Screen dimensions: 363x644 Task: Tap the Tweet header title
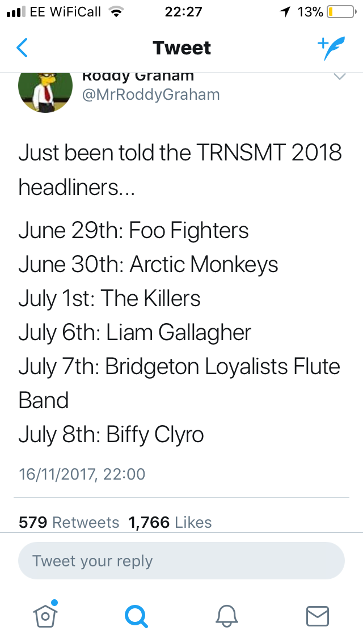(x=181, y=48)
